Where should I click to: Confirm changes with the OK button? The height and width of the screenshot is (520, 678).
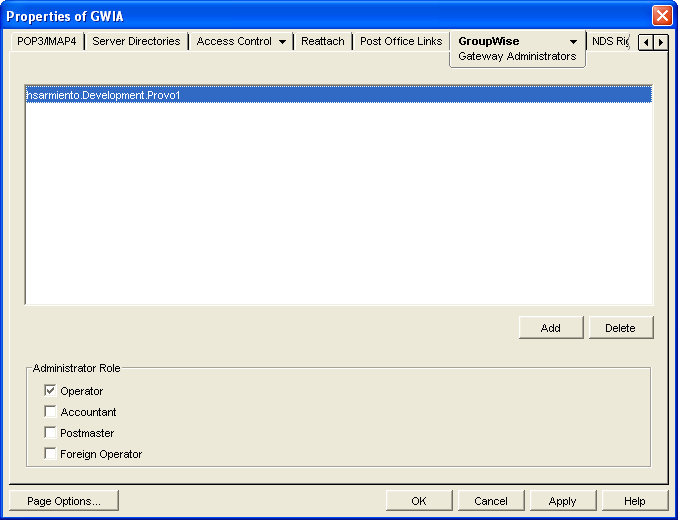pyautogui.click(x=418, y=501)
